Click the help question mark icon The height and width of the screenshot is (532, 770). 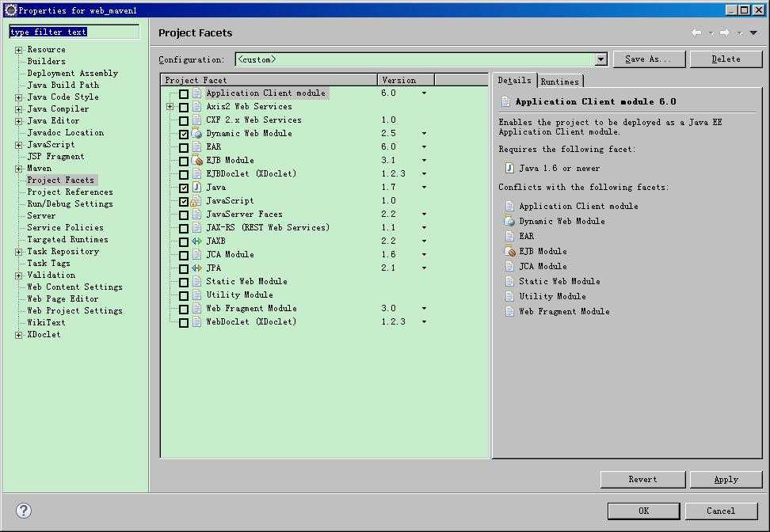pyautogui.click(x=24, y=511)
